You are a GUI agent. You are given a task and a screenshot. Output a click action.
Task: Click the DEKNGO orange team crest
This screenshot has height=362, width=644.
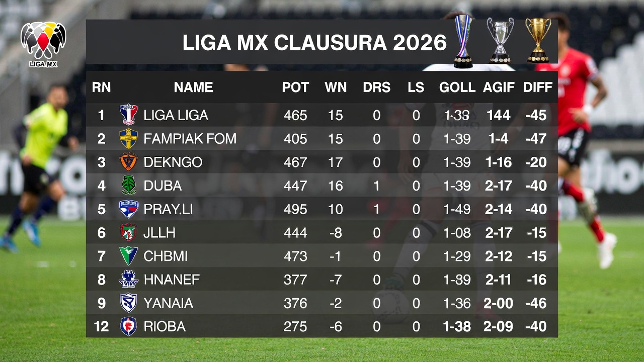(x=128, y=162)
